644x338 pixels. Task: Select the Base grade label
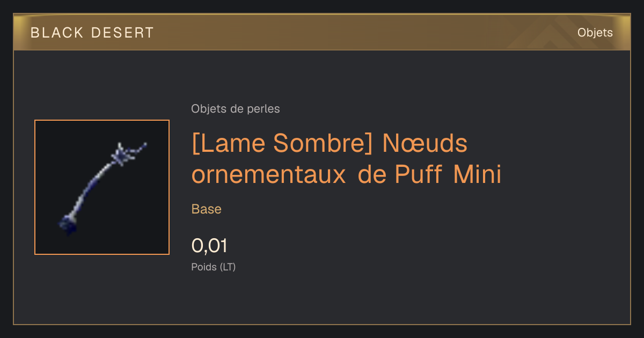207,209
